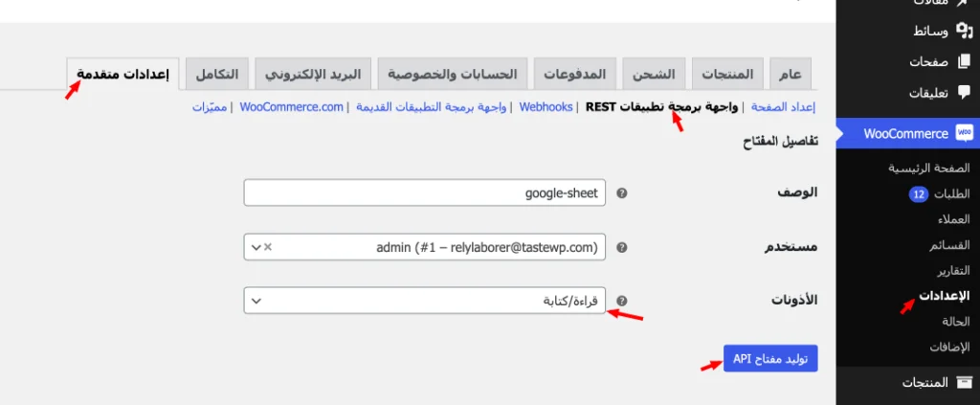Viewport: 980px width, 405px height.
Task: Expand the permissions قراءة/كتابة dropdown
Action: 255,301
